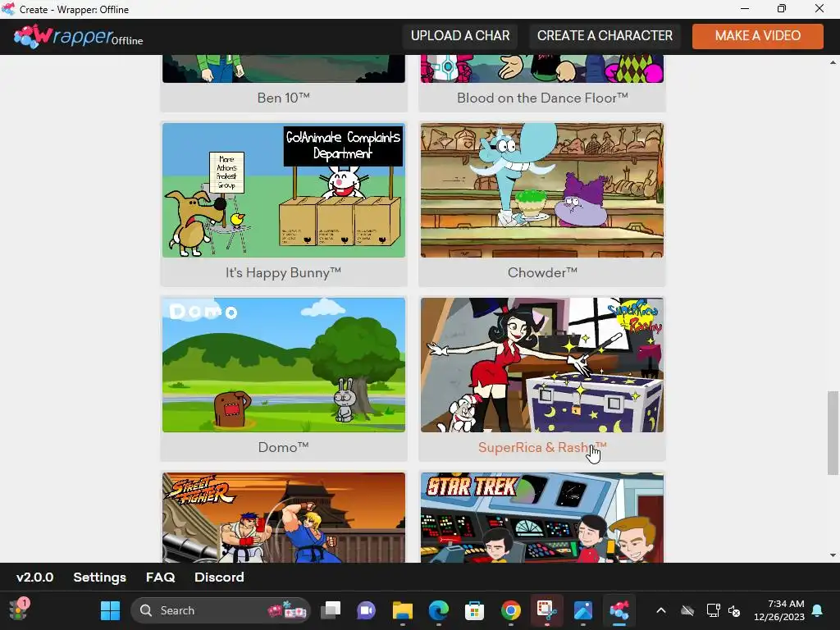Open Microsoft Store from the taskbar
The width and height of the screenshot is (840, 630).
pyautogui.click(x=475, y=610)
